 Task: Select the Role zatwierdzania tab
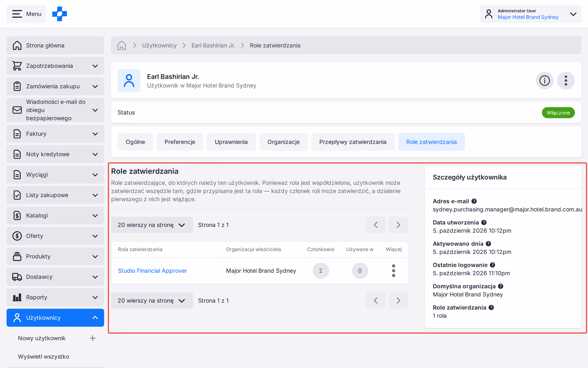pos(432,142)
